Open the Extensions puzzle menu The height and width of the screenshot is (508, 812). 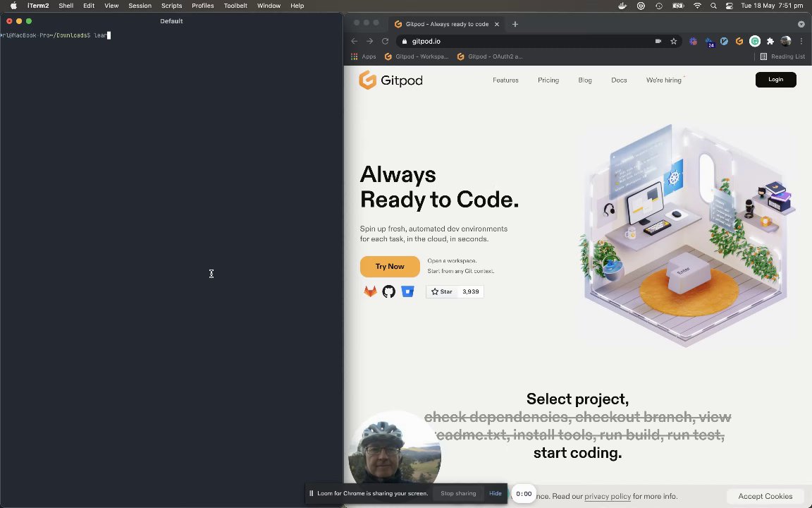770,41
